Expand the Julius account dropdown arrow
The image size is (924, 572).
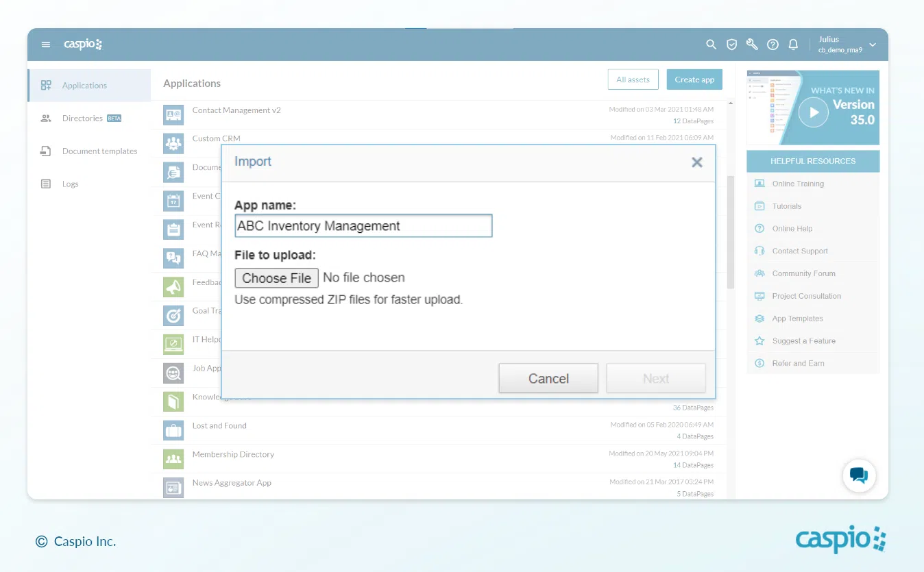point(873,45)
